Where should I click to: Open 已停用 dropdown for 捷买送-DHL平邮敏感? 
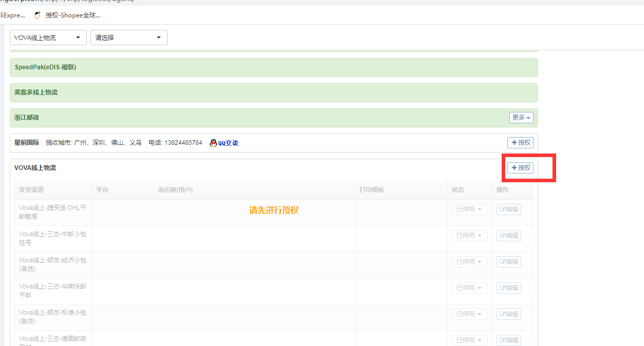pyautogui.click(x=470, y=209)
